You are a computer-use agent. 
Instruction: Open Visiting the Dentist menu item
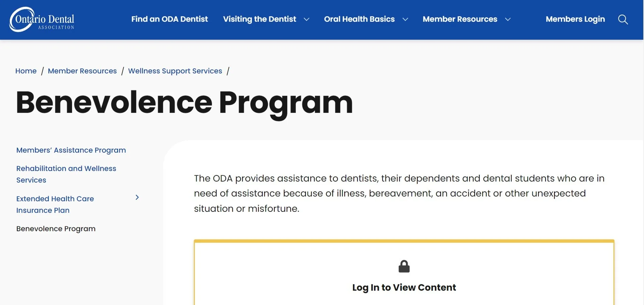click(259, 19)
